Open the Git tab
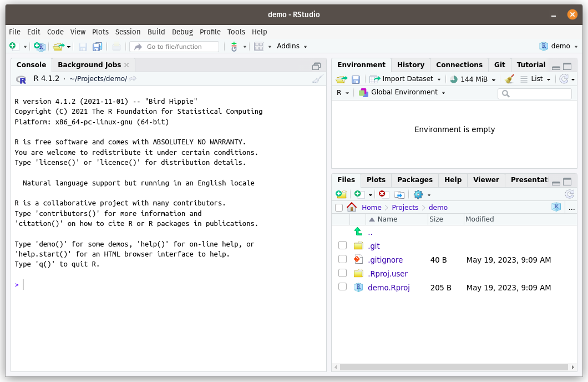 pos(499,65)
